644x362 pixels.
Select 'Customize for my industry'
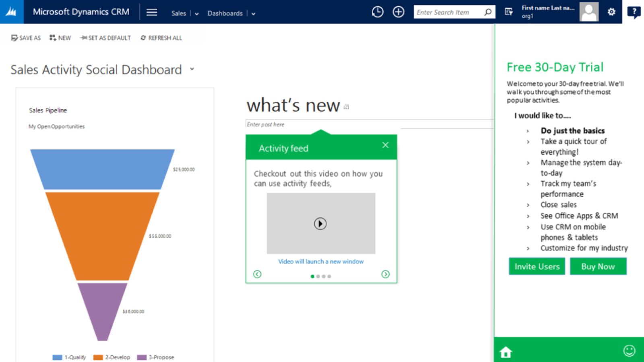click(x=584, y=248)
